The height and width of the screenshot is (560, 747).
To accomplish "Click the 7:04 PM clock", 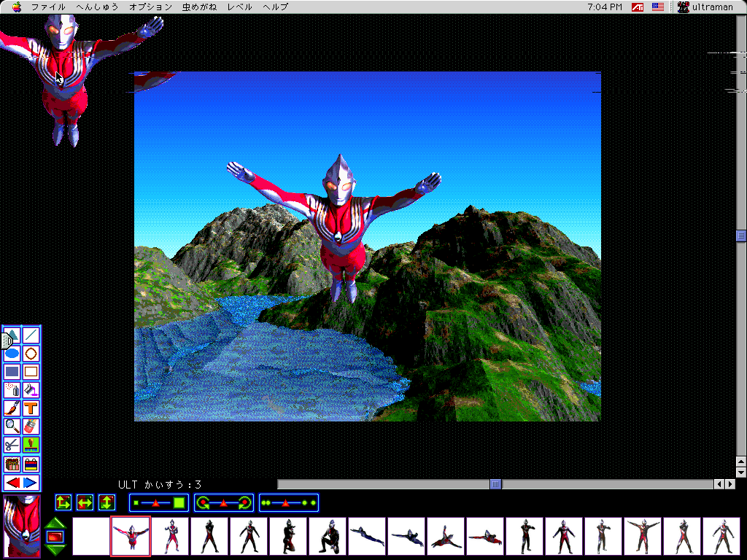I will 605,7.
